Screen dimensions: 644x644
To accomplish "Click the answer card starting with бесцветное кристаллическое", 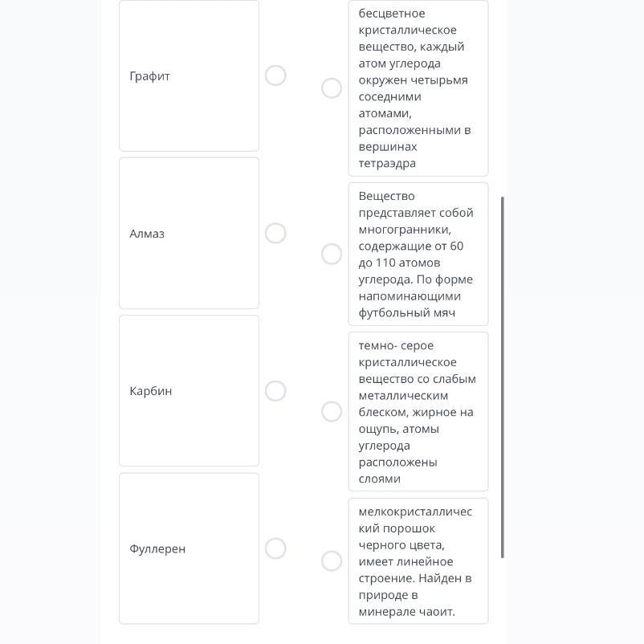I will [x=418, y=88].
